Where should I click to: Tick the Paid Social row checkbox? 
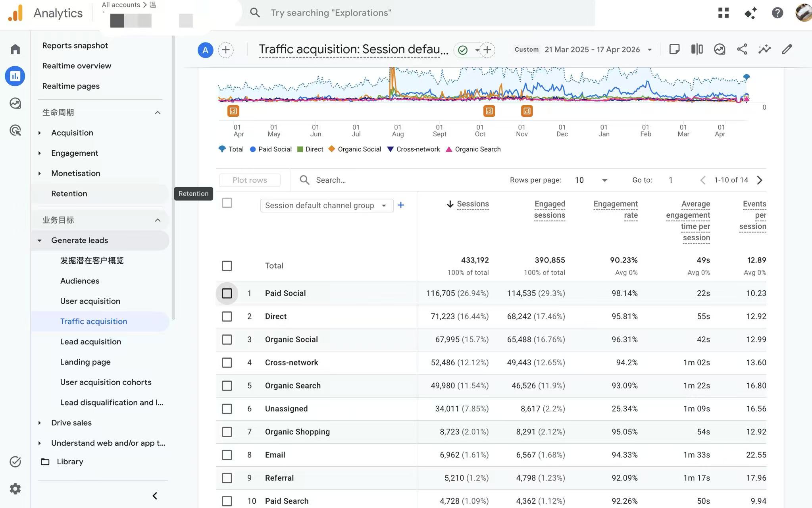[227, 294]
